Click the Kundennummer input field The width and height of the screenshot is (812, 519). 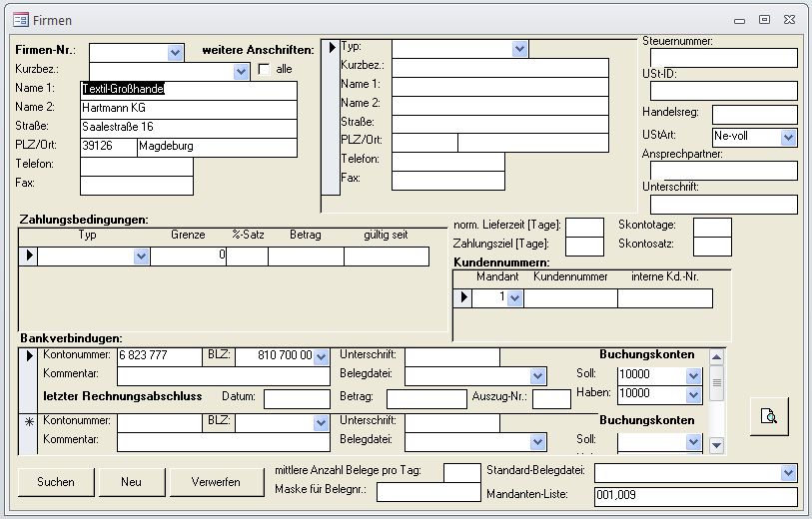(x=570, y=298)
